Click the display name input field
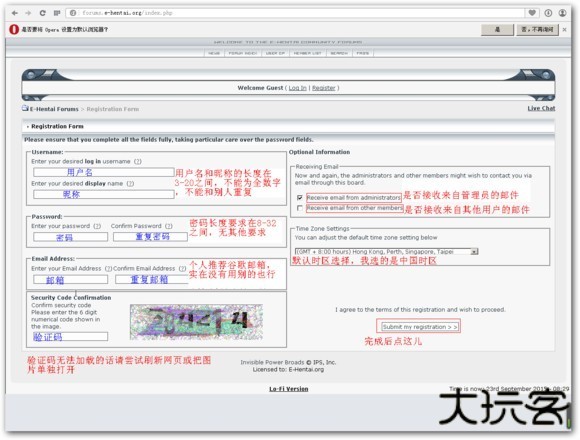 click(104, 194)
